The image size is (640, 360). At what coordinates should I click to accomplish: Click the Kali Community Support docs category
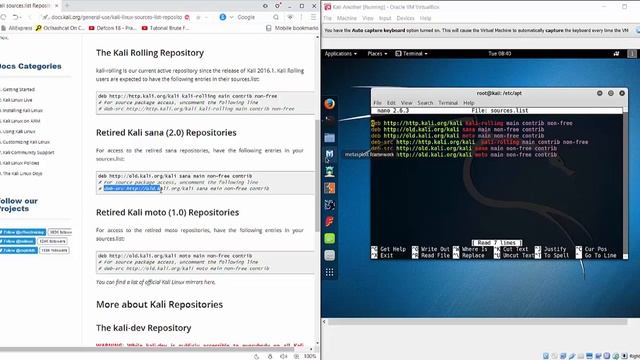[28, 152]
